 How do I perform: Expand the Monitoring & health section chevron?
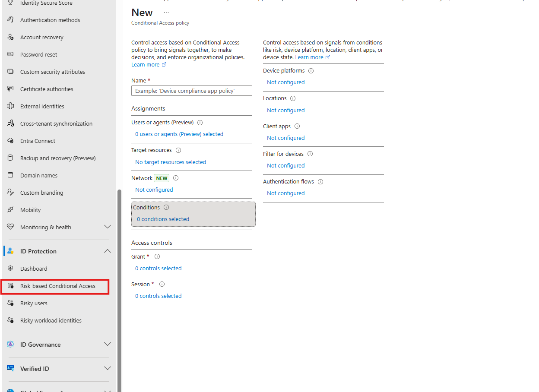tap(108, 227)
